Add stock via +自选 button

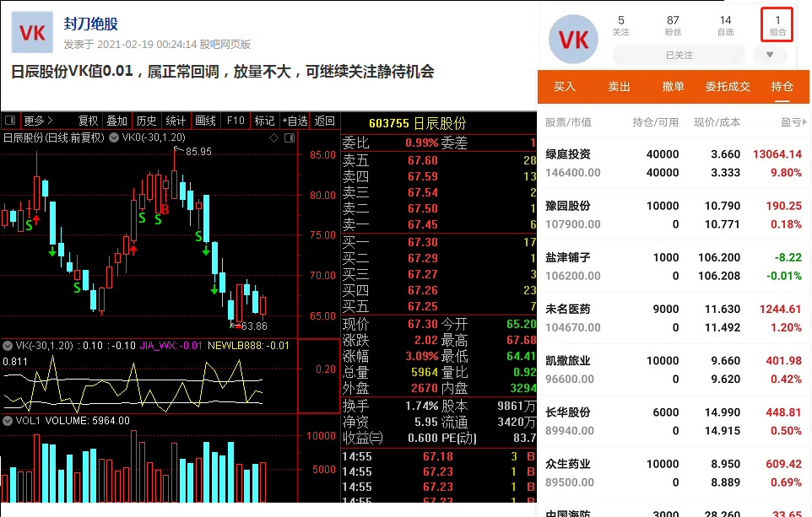295,121
